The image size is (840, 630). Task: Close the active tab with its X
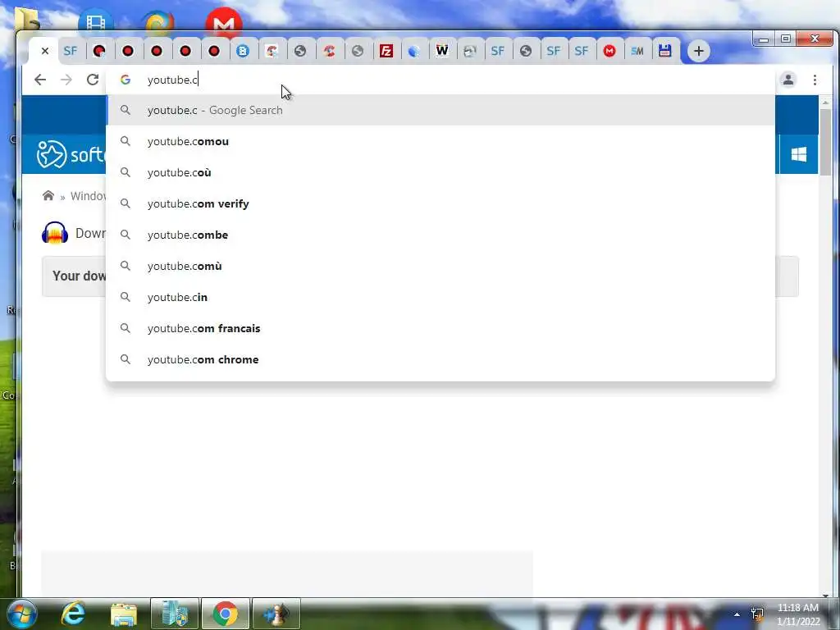(45, 51)
